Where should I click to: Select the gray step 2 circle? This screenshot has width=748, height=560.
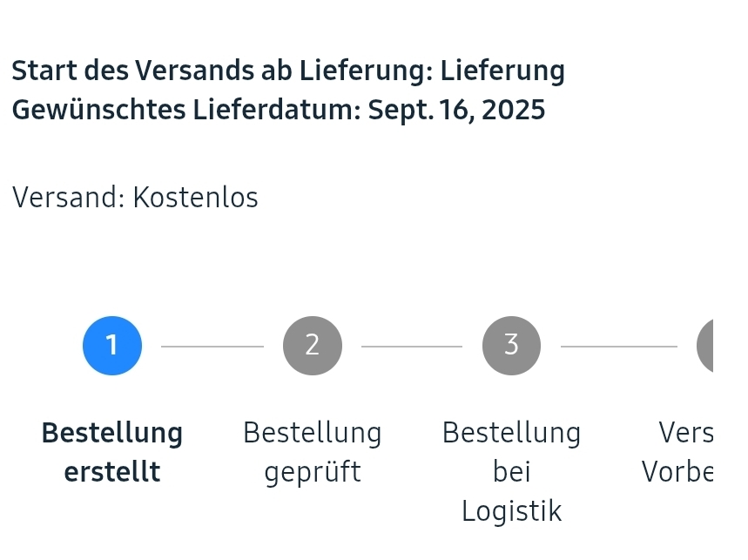(312, 346)
